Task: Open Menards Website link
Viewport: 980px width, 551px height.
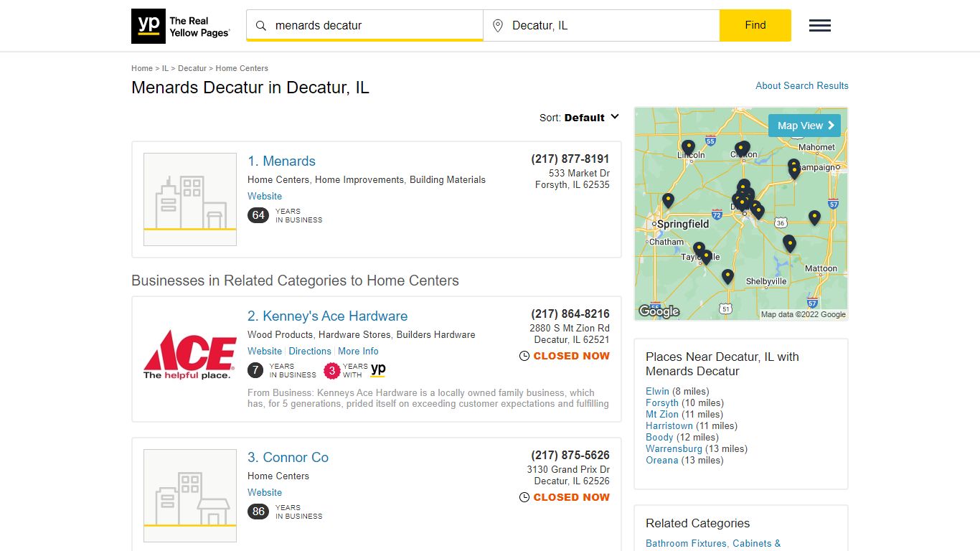Action: point(265,196)
